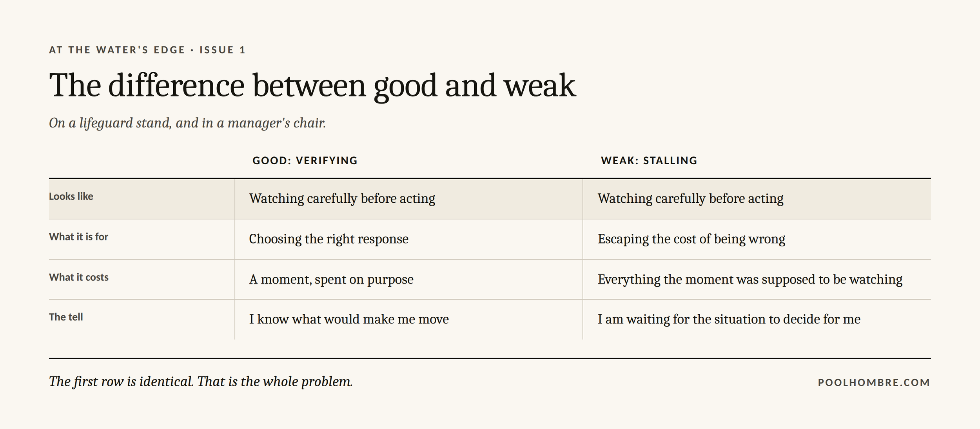Screen dimensions: 980x429
Task: Click the italic 'first row is identical' footer note
Action: pos(201,382)
